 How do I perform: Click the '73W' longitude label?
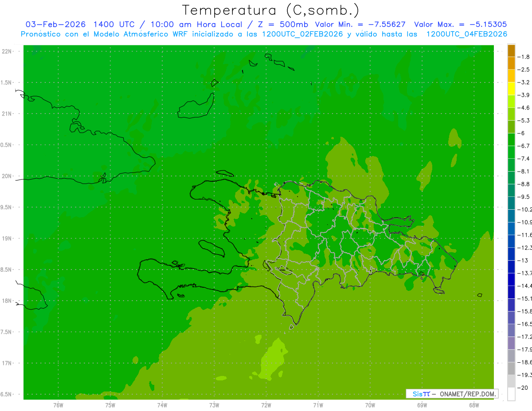pyautogui.click(x=214, y=405)
